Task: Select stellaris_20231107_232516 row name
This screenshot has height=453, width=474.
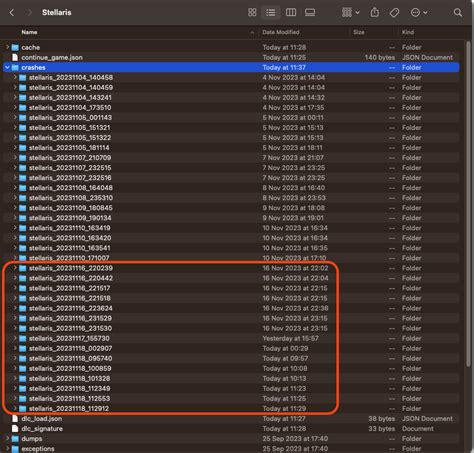Action: [70, 178]
